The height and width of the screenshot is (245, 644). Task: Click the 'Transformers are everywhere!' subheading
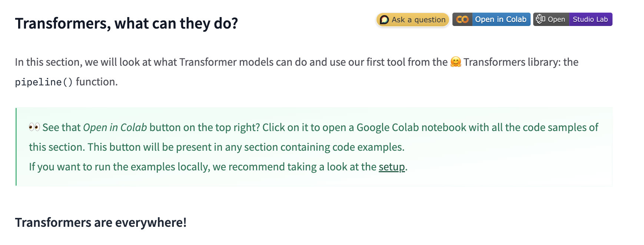(100, 222)
